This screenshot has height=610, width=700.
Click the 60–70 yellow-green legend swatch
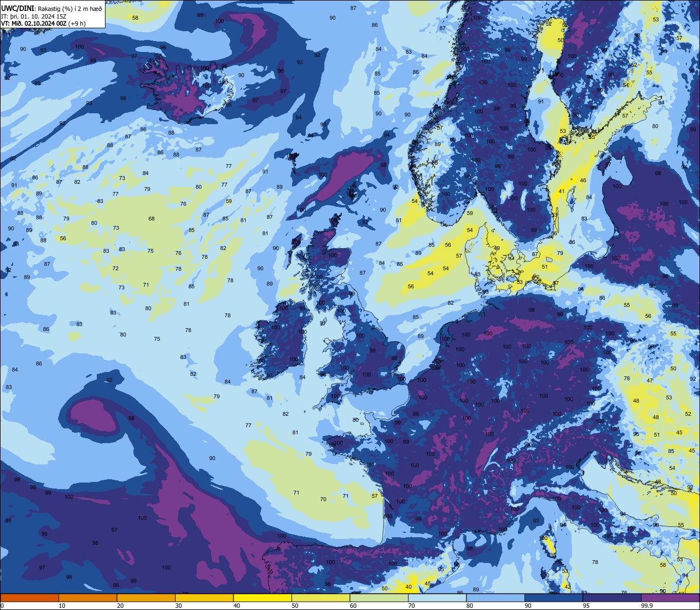coord(379,598)
